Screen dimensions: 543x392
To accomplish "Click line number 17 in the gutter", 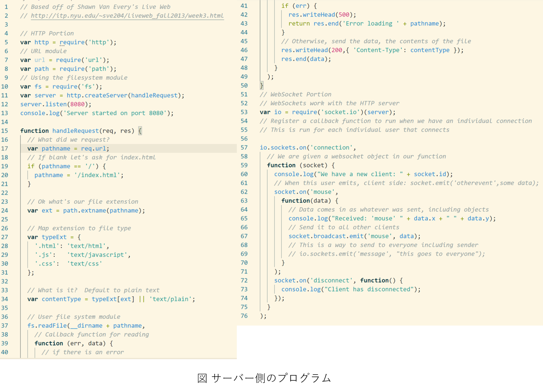I will [5, 148].
